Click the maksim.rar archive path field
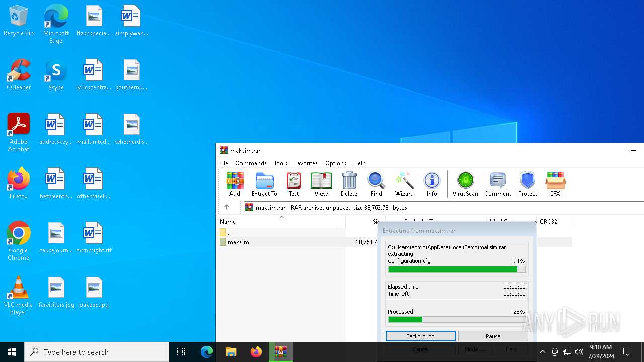 [x=443, y=207]
